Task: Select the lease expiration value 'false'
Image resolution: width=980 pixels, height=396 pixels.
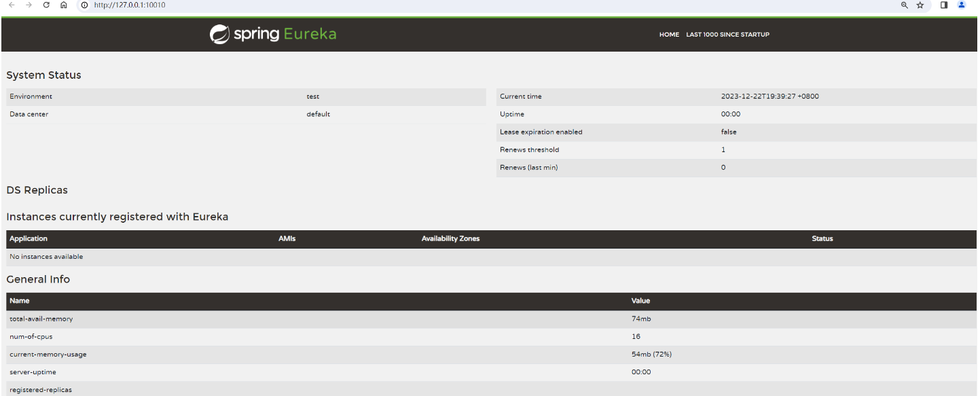Action: click(x=729, y=132)
